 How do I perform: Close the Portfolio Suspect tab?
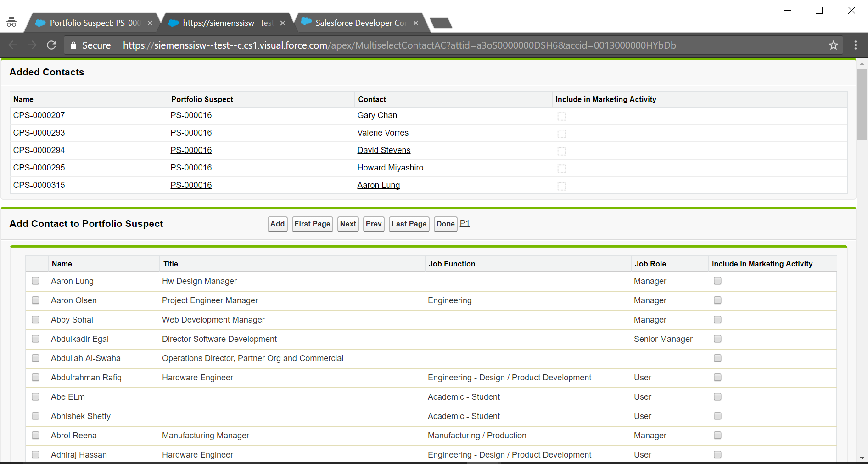150,23
